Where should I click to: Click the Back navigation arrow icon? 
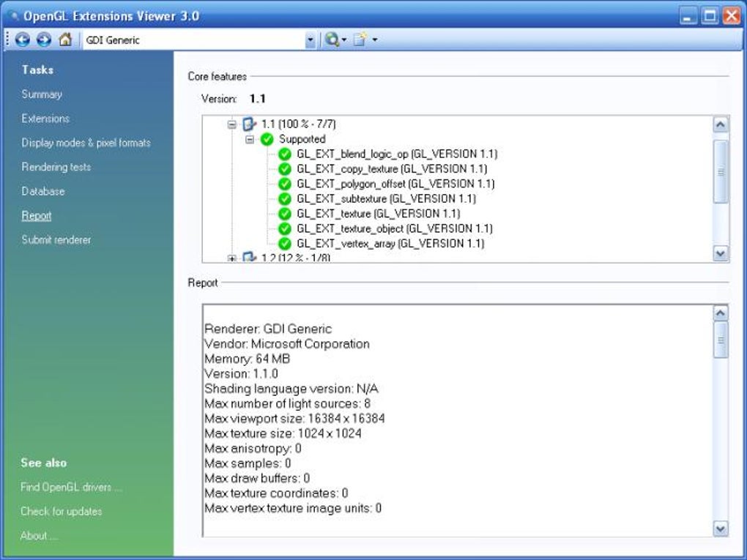click(23, 40)
